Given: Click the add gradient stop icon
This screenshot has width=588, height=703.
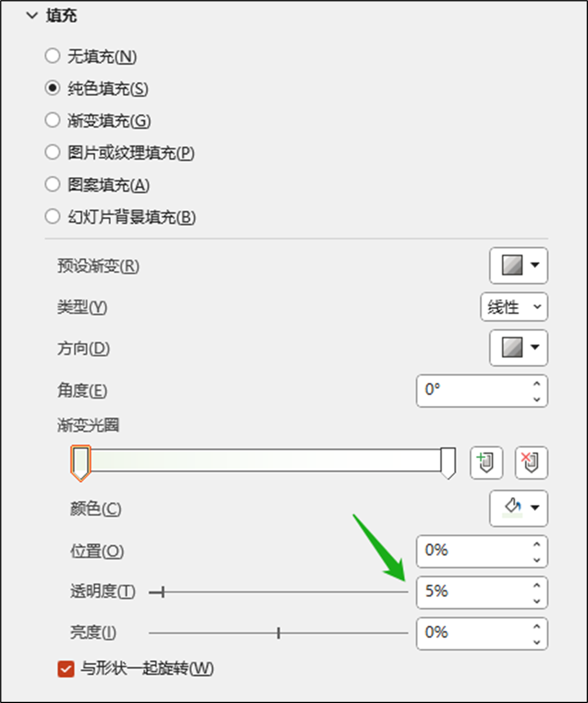Looking at the screenshot, I should pyautogui.click(x=486, y=463).
